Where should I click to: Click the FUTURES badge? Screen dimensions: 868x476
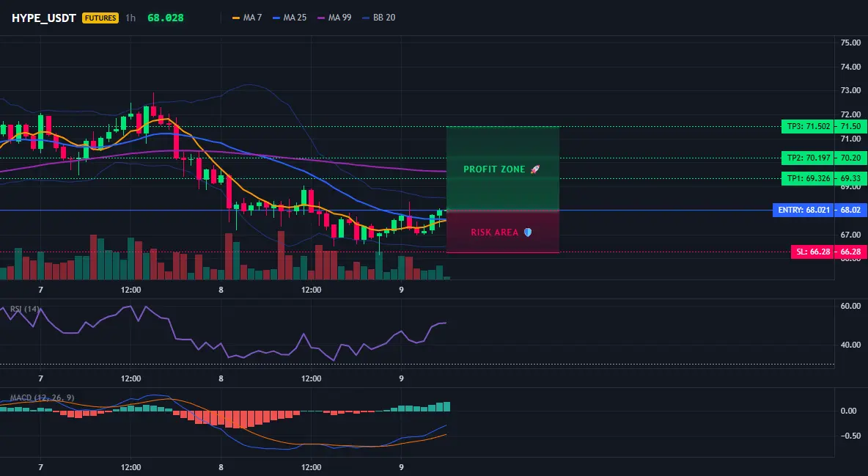coord(100,18)
